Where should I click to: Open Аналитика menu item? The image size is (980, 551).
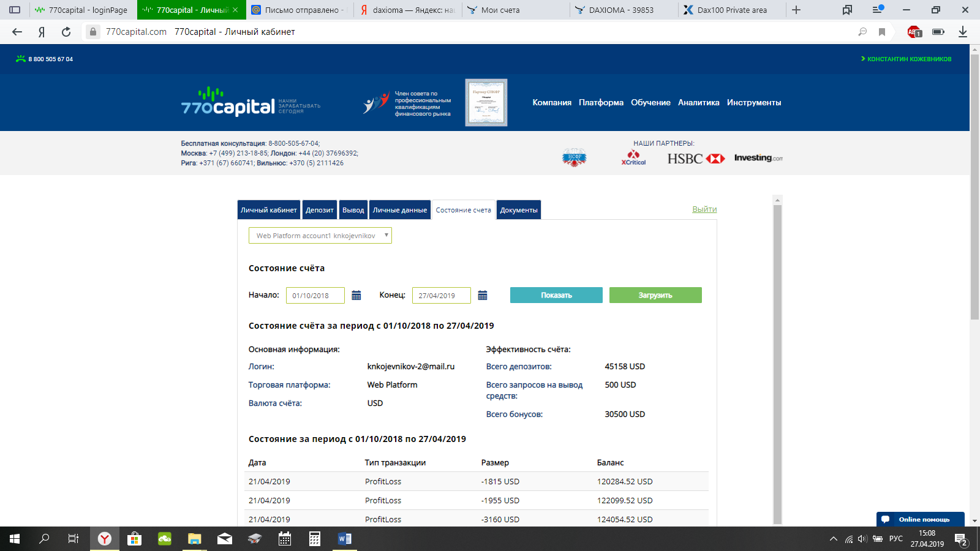(699, 103)
